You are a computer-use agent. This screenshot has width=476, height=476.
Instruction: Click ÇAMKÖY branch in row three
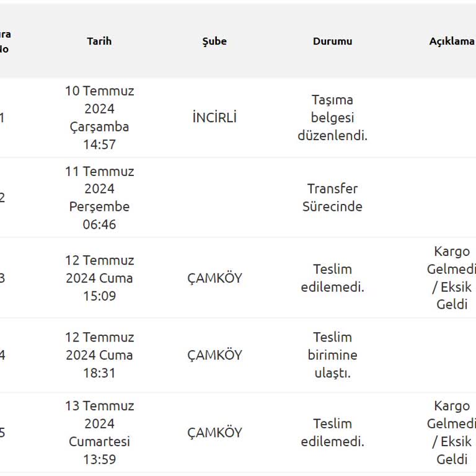click(x=214, y=278)
